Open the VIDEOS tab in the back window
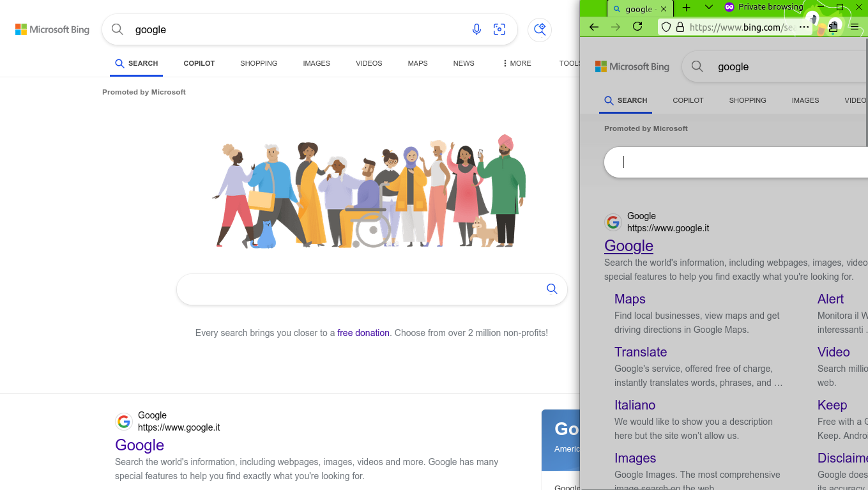This screenshot has width=868, height=490. pyautogui.click(x=369, y=63)
